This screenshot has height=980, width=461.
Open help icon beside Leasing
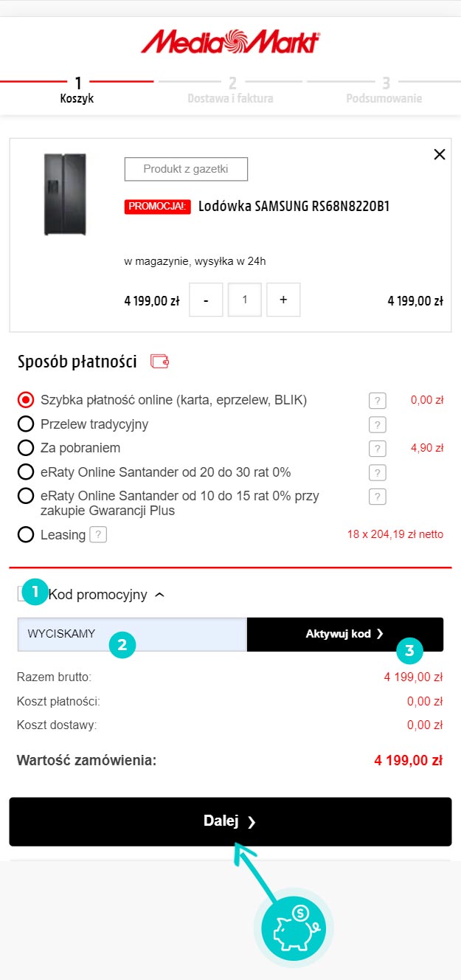[x=98, y=534]
